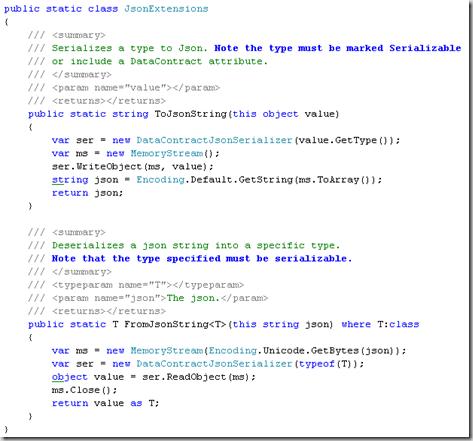This screenshot has height=441, width=473.
Task: Select the comment 'Serializes a type to Json.'
Action: point(129,48)
